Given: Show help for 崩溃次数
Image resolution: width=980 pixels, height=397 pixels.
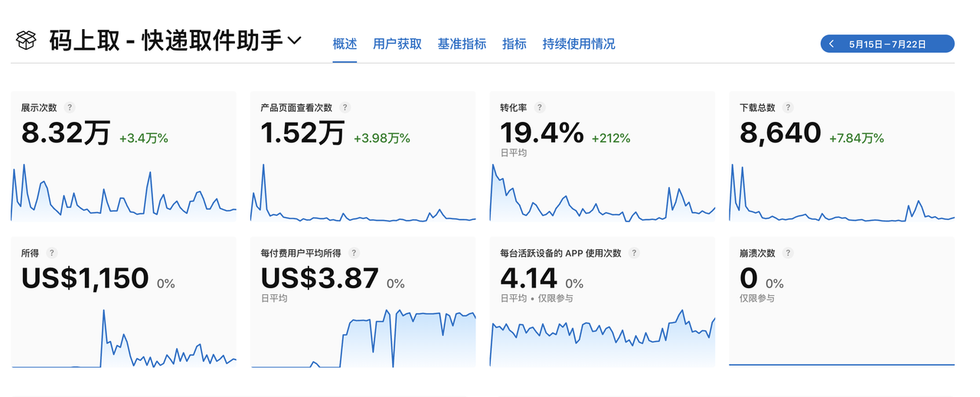Looking at the screenshot, I should (788, 253).
